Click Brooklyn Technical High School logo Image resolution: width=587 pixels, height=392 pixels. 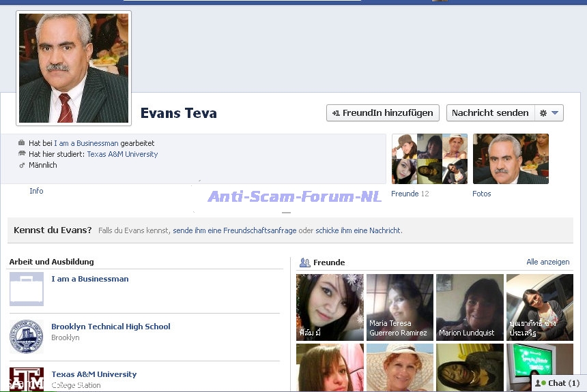coord(27,337)
